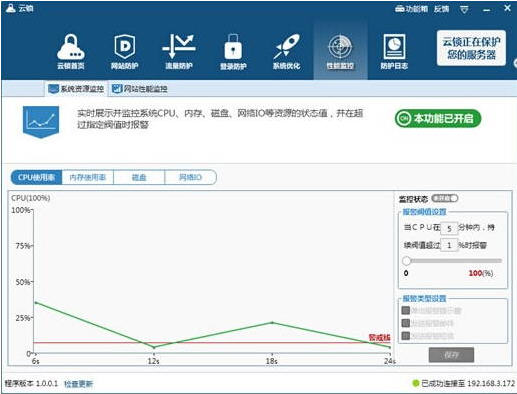
Task: Toggle the green 本功能已开启 switch
Action: pyautogui.click(x=438, y=118)
